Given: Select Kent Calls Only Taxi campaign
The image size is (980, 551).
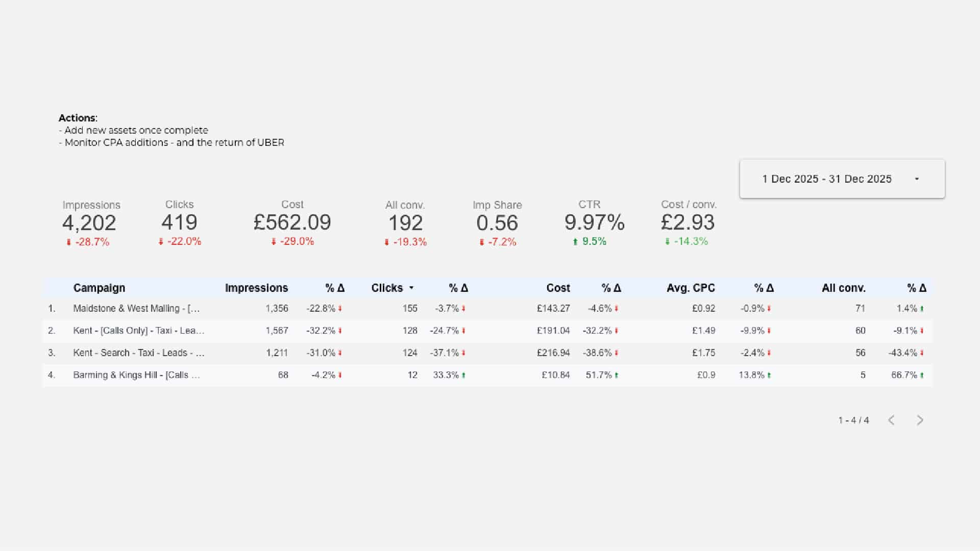Looking at the screenshot, I should tap(138, 331).
